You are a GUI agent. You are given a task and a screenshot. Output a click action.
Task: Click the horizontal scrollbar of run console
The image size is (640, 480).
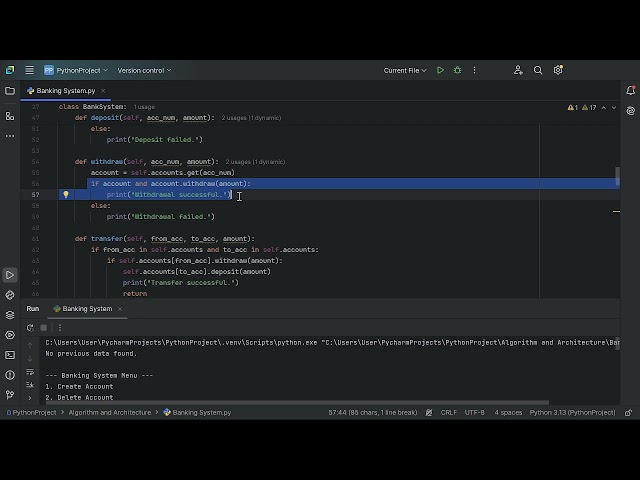(x=297, y=402)
